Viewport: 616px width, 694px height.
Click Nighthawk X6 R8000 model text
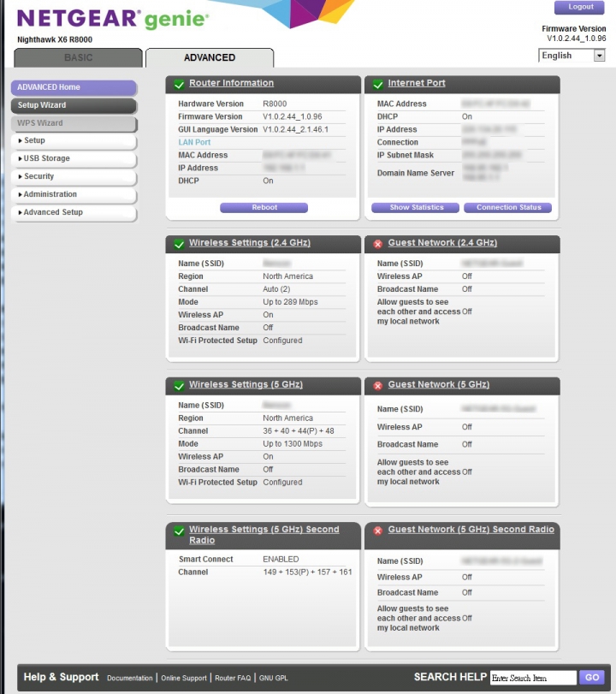(x=55, y=39)
